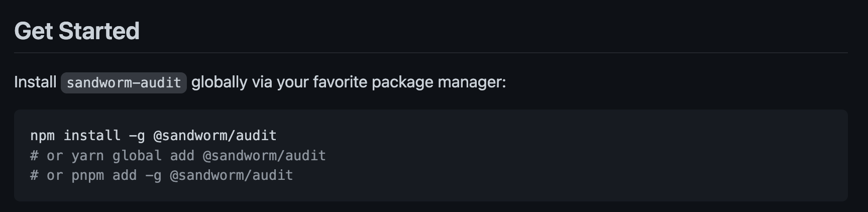This screenshot has height=212, width=868.
Task: Click the Get Started heading
Action: 77,31
